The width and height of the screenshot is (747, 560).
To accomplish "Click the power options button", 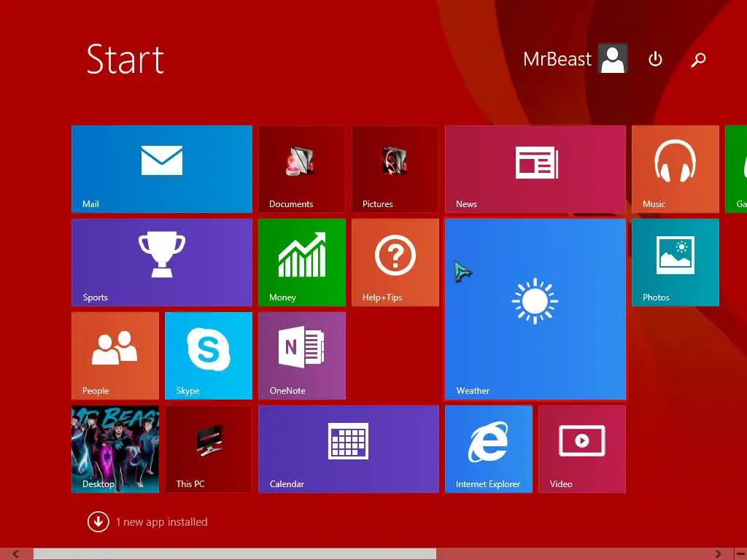I will tap(655, 59).
